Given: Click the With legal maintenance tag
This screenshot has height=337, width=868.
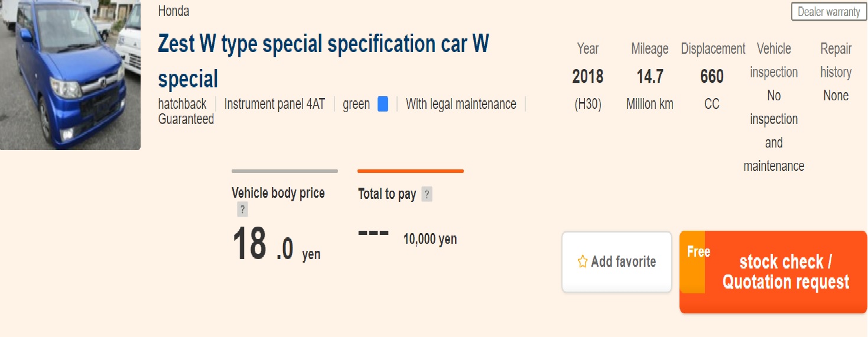Looking at the screenshot, I should click(461, 104).
